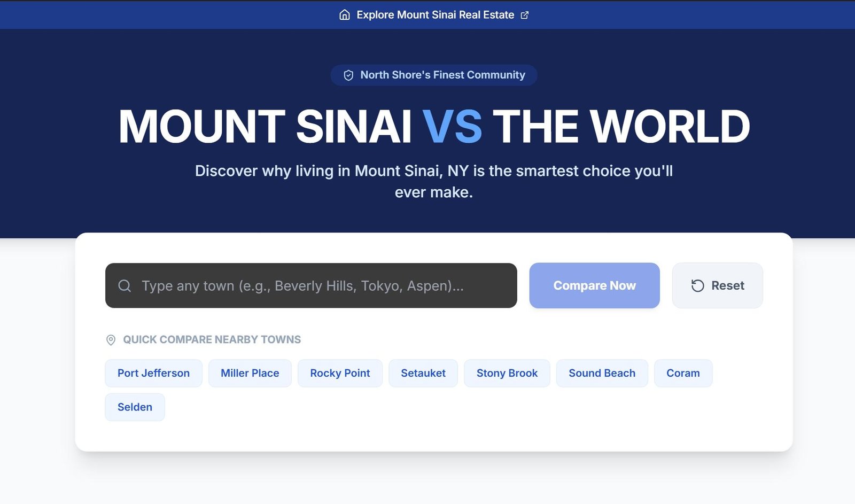Open Explore Mount Sinai Real Estate link
The width and height of the screenshot is (855, 504).
[435, 15]
